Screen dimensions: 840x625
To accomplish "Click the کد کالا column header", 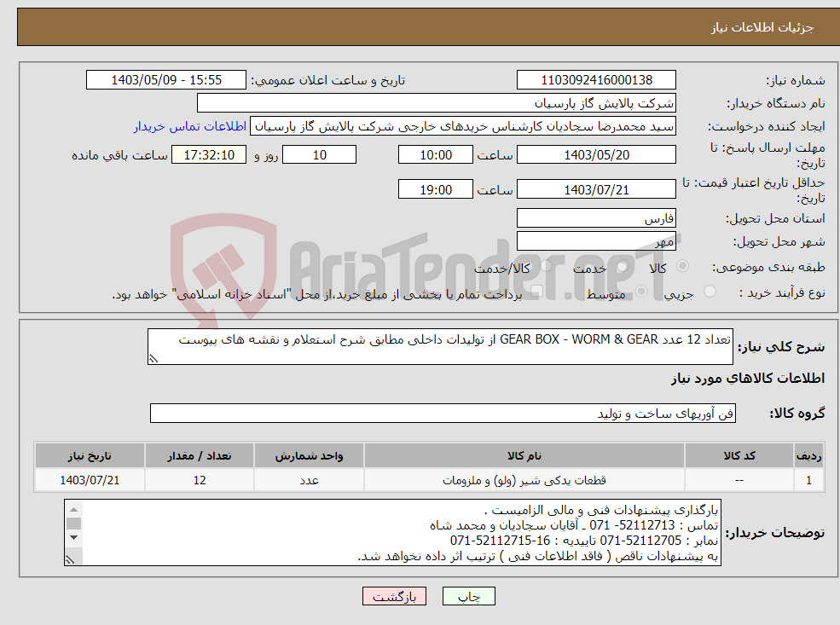I will [x=739, y=456].
